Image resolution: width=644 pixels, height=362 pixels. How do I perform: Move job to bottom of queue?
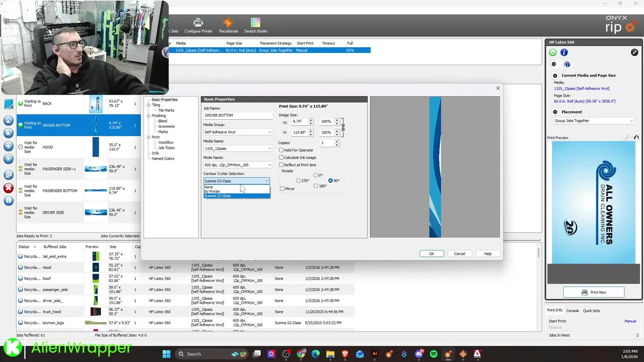pyautogui.click(x=9, y=159)
